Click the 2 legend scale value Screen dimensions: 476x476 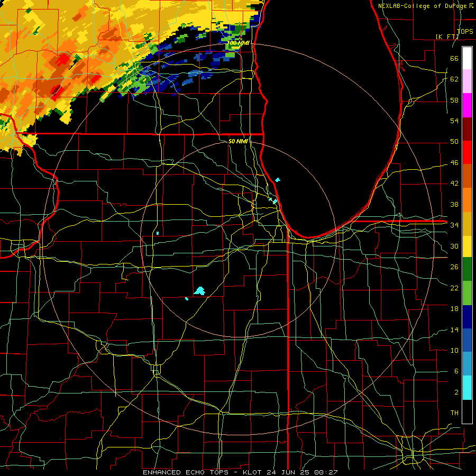coord(456,392)
